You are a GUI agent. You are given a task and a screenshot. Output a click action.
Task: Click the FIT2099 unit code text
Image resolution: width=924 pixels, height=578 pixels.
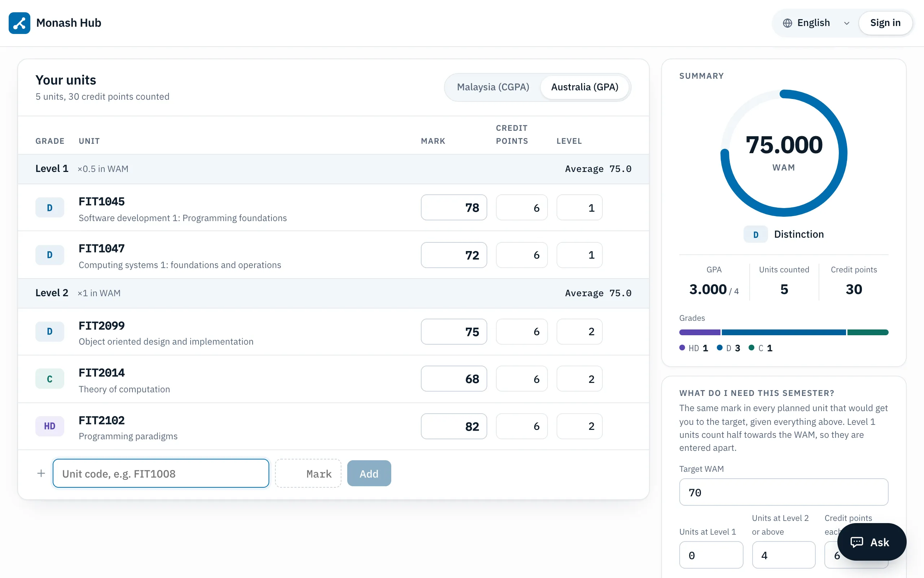tap(101, 326)
